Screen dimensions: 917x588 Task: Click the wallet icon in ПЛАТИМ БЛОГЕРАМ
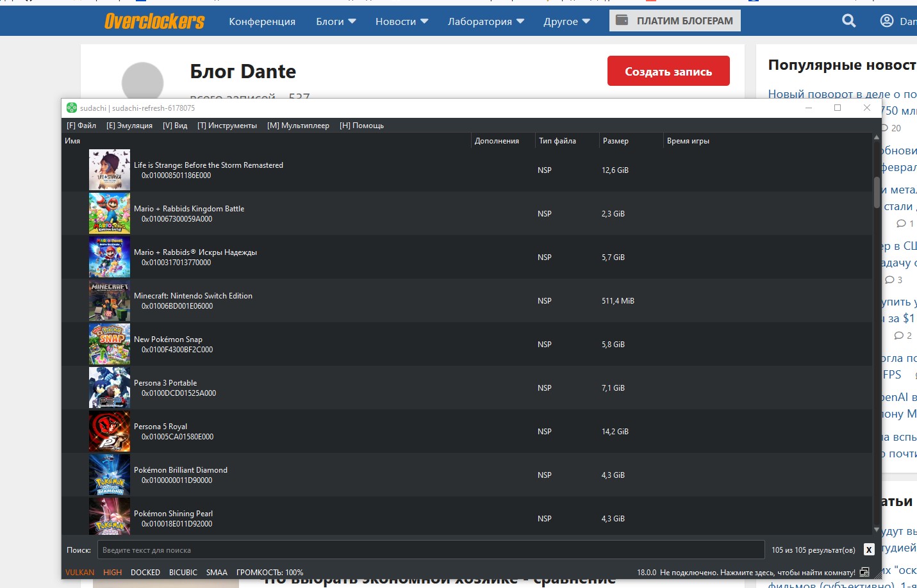(x=622, y=20)
